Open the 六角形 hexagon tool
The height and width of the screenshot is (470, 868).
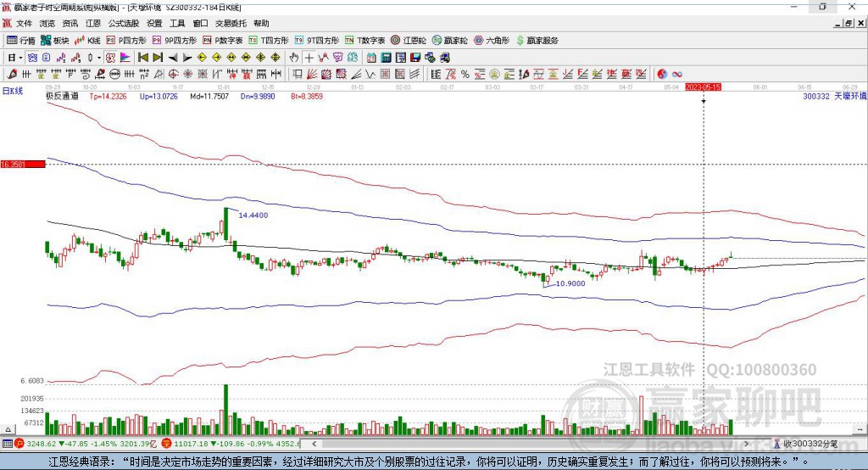491,41
